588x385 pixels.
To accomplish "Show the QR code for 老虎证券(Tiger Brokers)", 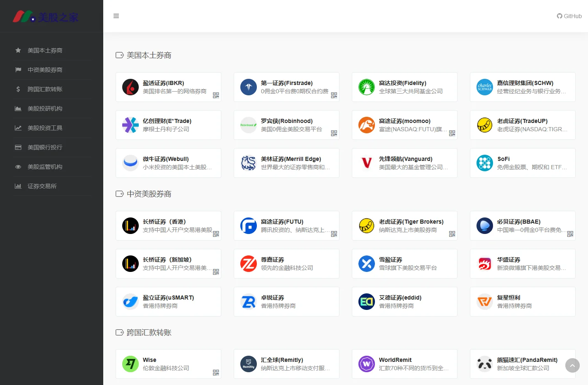I will tap(452, 234).
